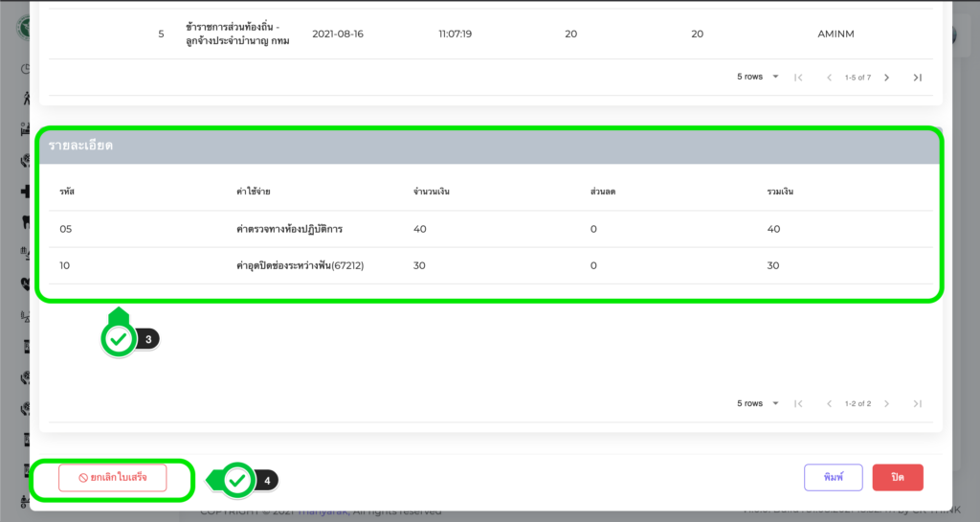980x522 pixels.
Task: Open the details table '5 rows' dropdown
Action: tap(758, 404)
